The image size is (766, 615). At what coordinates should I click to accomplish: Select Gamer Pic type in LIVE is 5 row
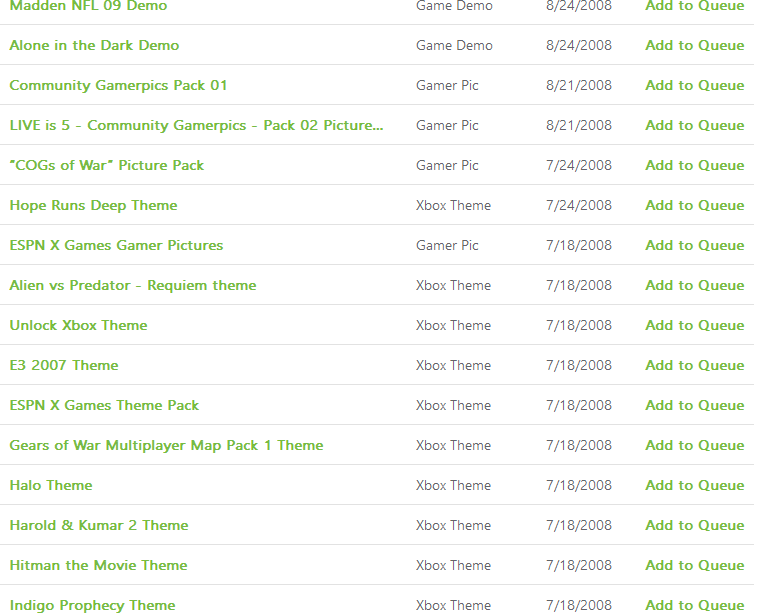447,126
